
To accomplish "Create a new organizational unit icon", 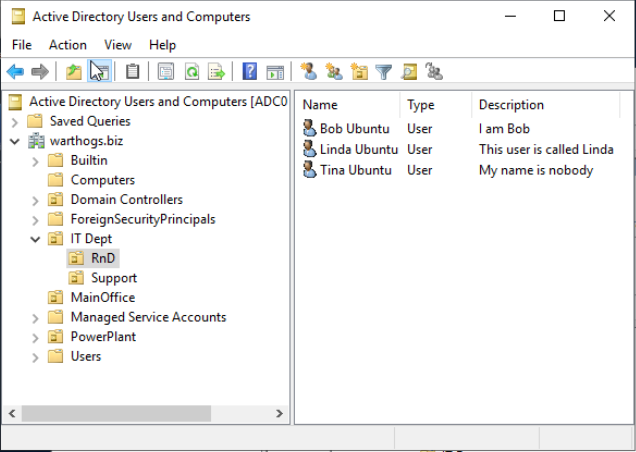I will tap(359, 71).
